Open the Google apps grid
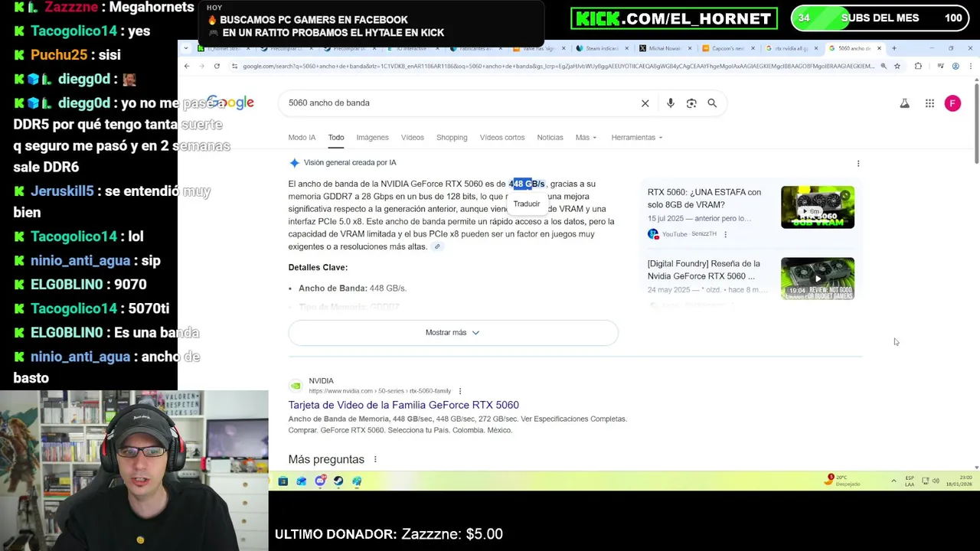Screen dimensions: 980x551 929,103
